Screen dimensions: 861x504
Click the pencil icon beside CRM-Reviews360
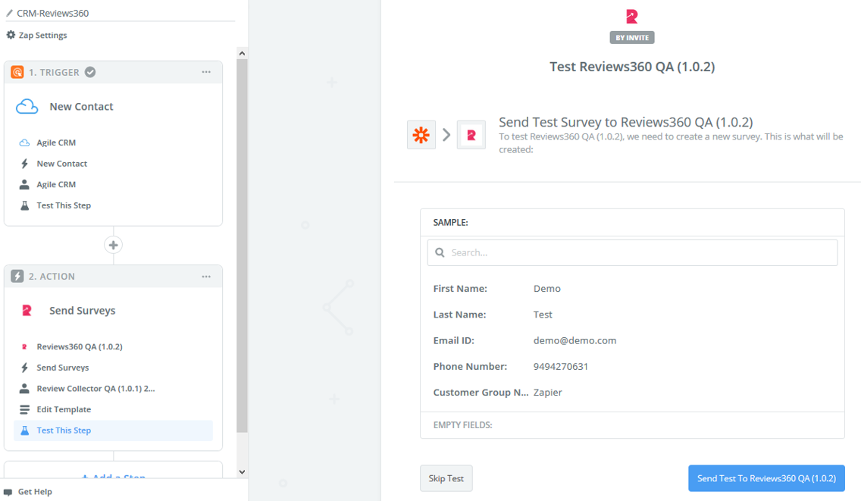pos(9,13)
